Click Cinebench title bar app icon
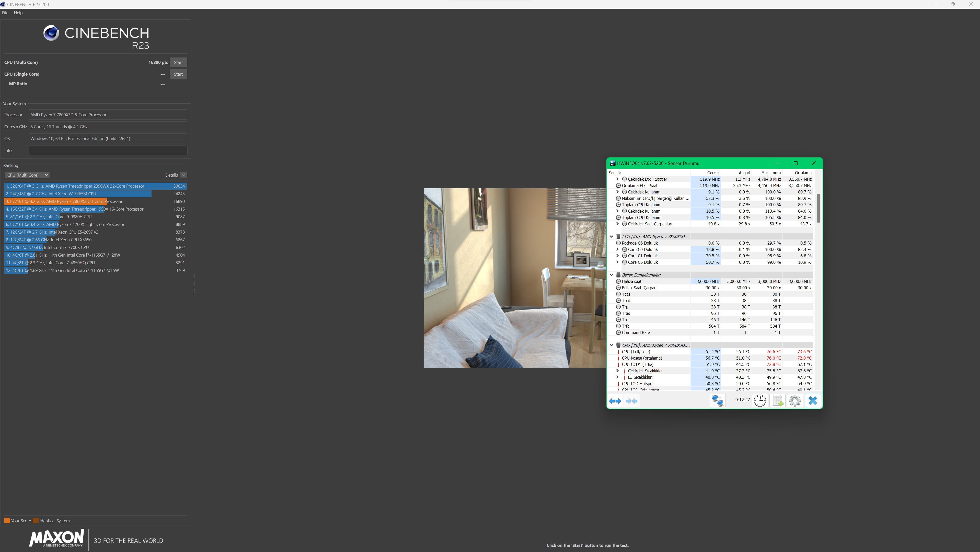980x552 pixels. tap(3, 4)
